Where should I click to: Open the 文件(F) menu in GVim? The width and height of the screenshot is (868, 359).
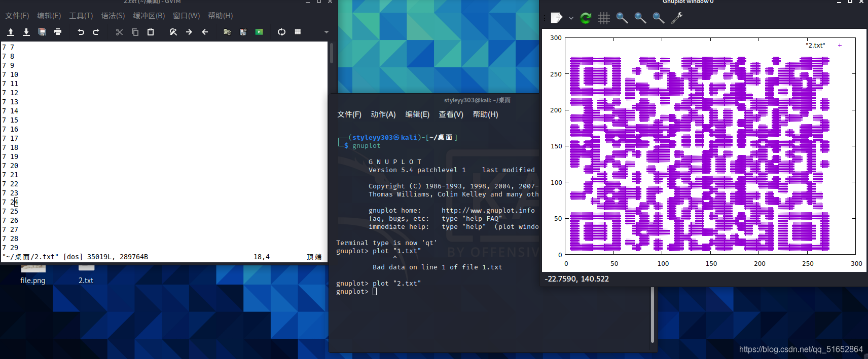(17, 16)
